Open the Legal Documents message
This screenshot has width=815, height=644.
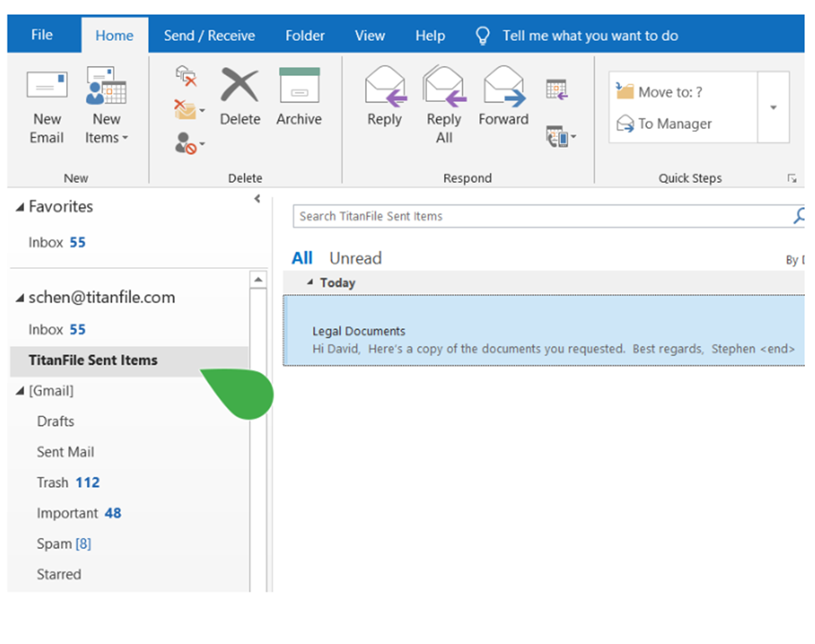click(543, 331)
